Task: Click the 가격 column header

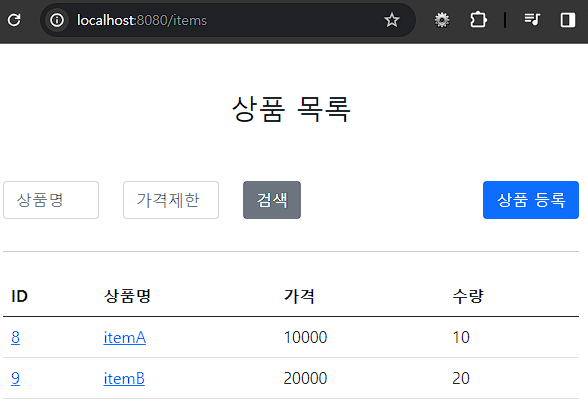Action: (x=299, y=296)
